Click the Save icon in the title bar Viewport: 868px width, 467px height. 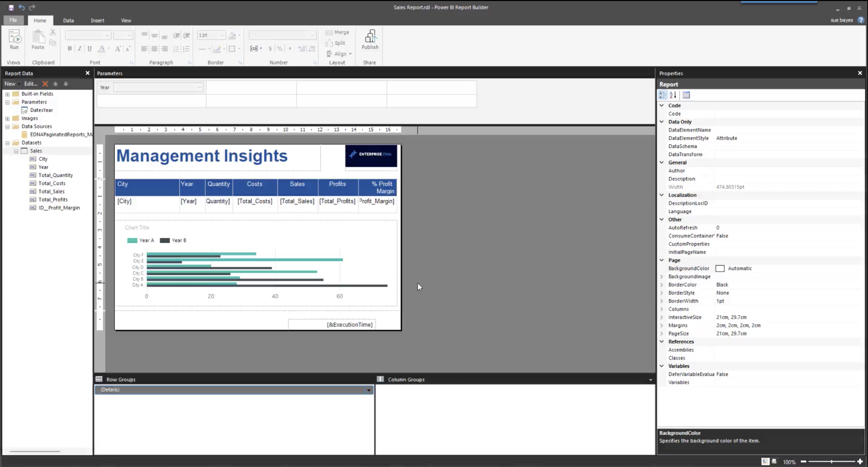point(11,7)
